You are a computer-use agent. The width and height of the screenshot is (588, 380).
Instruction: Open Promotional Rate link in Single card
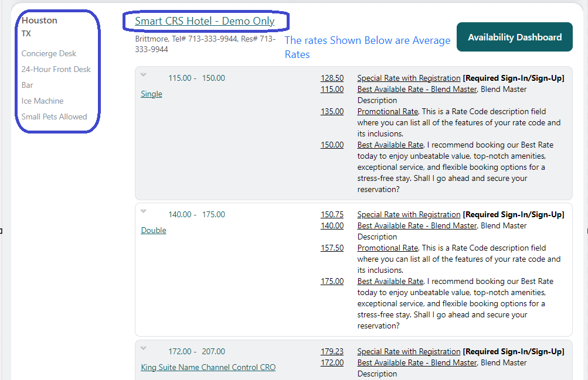click(388, 111)
